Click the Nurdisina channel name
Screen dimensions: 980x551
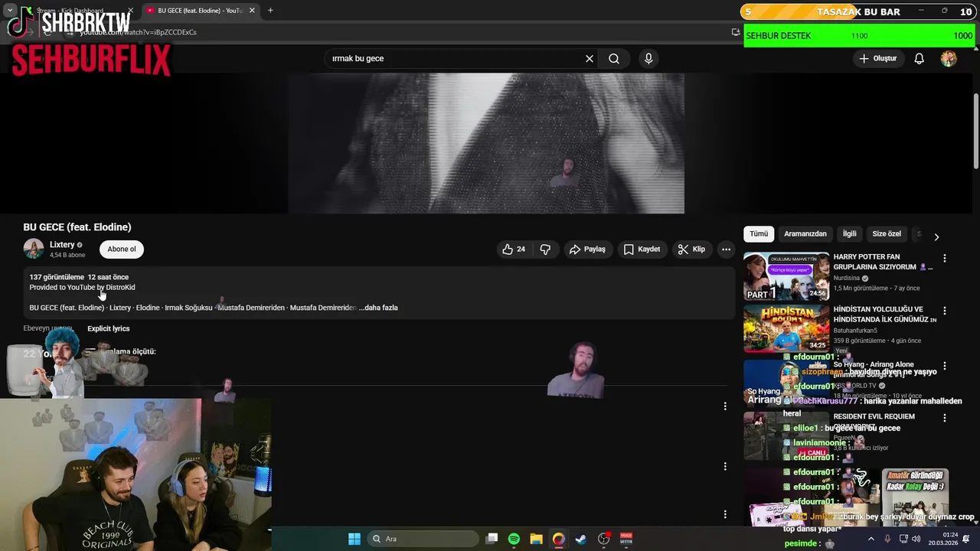click(x=846, y=279)
